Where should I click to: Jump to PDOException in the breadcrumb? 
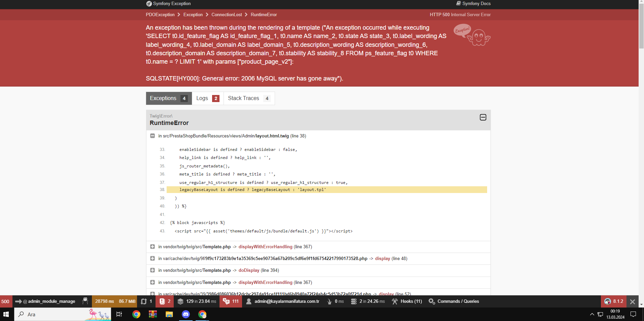pyautogui.click(x=160, y=15)
